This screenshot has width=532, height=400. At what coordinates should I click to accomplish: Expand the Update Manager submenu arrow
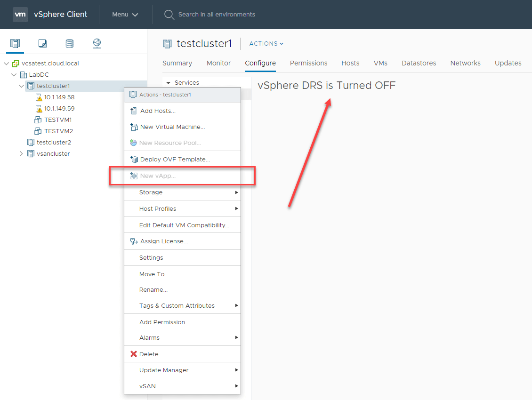(x=236, y=370)
